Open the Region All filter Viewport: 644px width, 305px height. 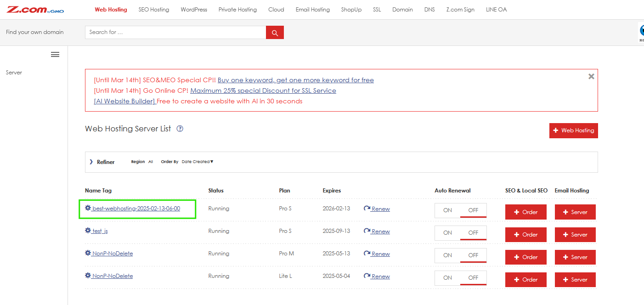point(151,162)
